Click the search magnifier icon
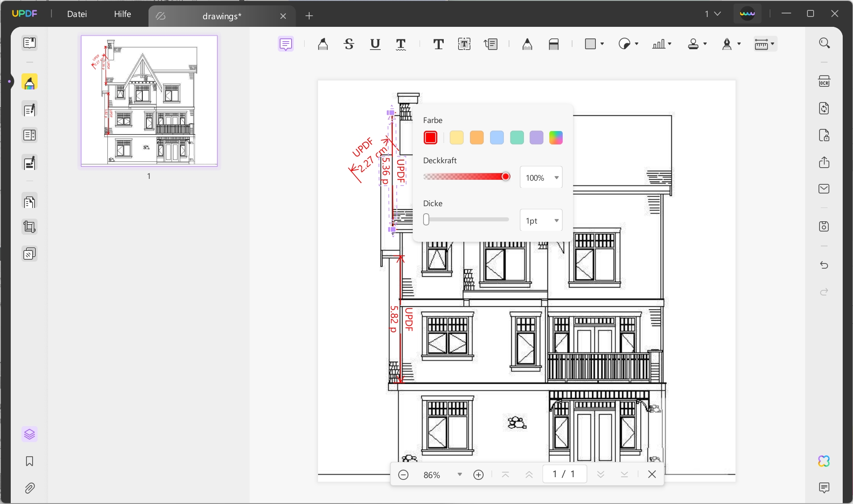853x504 pixels. (824, 43)
